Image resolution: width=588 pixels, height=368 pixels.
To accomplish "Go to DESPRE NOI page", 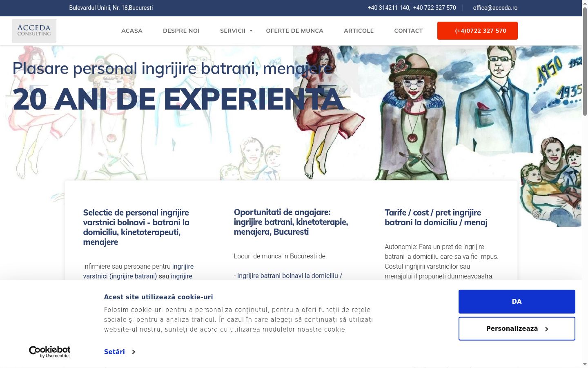I will (181, 31).
